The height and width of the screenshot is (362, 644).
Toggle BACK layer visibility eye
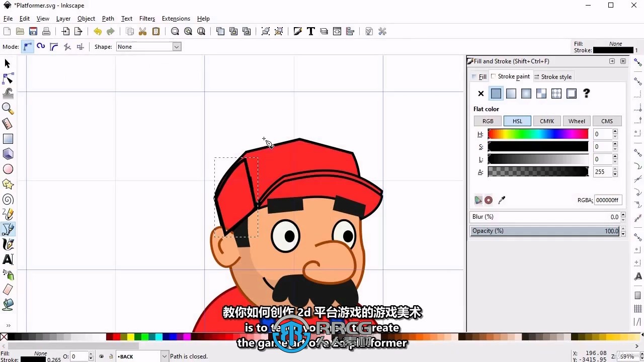102,356
